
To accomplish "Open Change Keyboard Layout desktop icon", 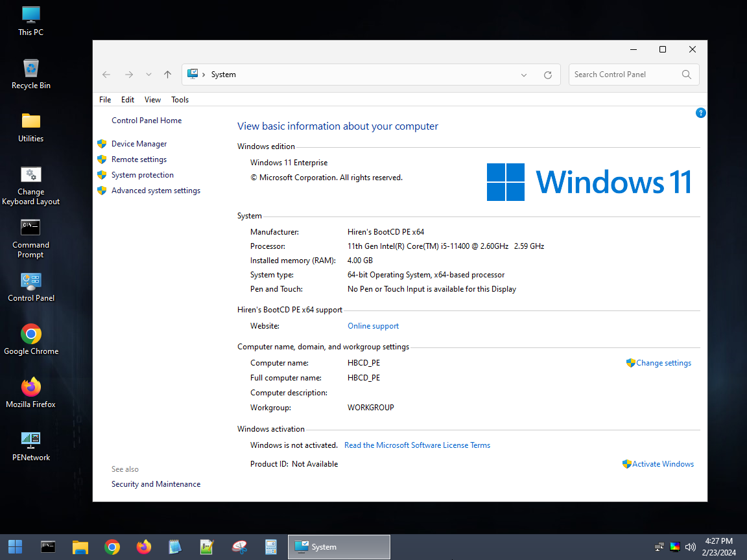I will coord(31,186).
